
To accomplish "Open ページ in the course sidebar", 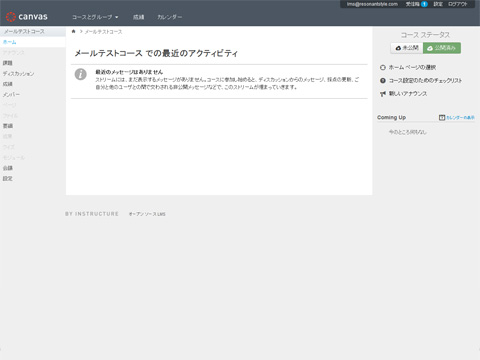I will (9, 105).
